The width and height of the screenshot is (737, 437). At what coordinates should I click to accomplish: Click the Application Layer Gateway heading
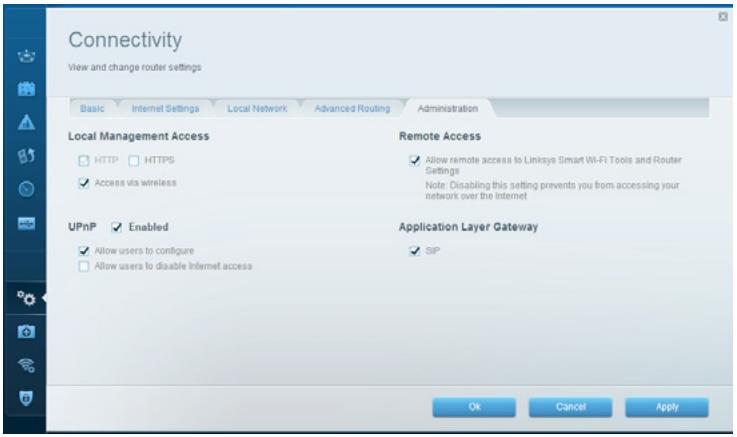[x=468, y=227]
